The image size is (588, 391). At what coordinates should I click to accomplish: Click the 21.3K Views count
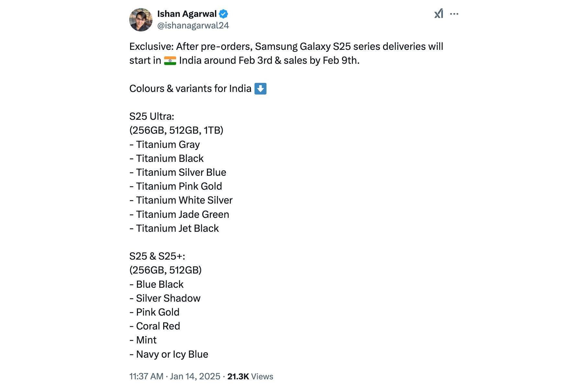point(250,376)
